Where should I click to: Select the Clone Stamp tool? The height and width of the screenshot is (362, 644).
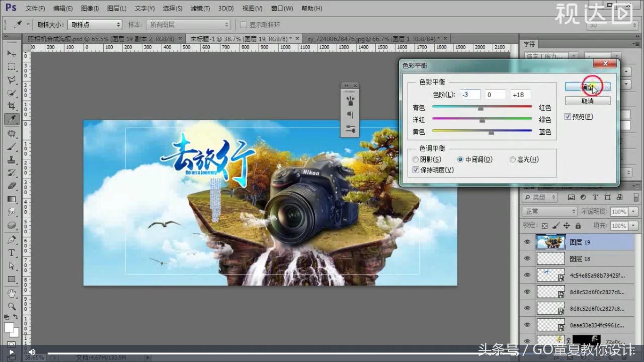tap(12, 159)
